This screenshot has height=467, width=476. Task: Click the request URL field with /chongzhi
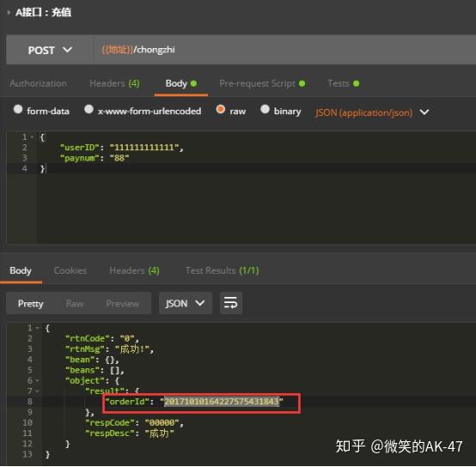[x=284, y=50]
